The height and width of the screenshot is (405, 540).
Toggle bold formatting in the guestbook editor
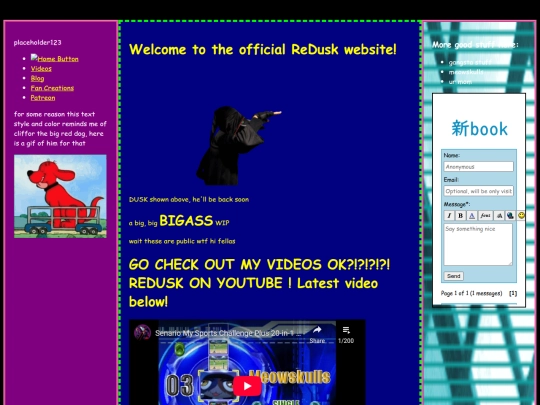pyautogui.click(x=460, y=216)
